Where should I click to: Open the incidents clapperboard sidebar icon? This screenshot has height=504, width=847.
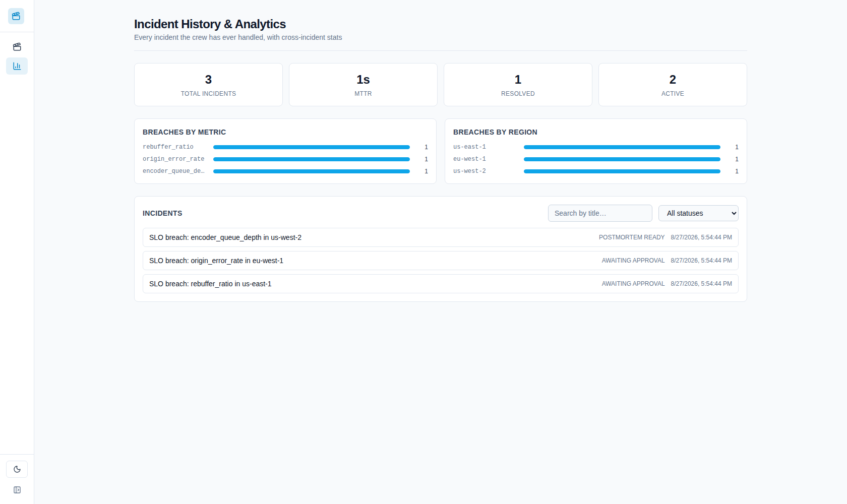[17, 47]
